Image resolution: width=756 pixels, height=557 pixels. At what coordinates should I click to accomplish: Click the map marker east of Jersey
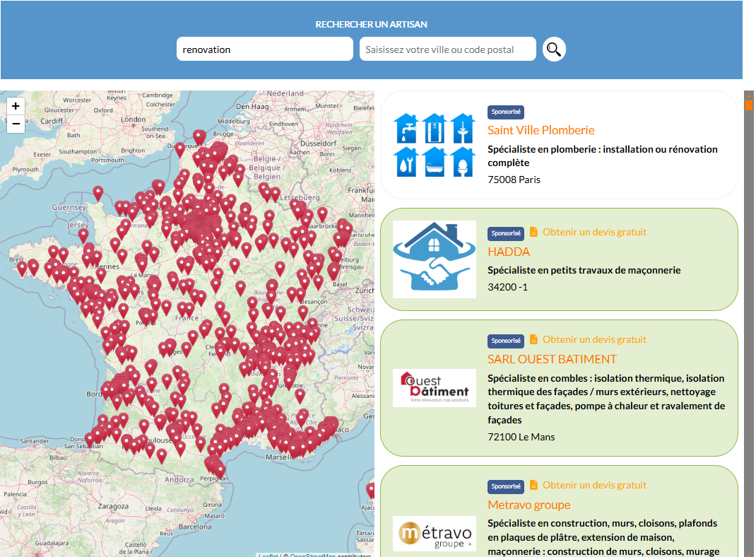point(83,235)
